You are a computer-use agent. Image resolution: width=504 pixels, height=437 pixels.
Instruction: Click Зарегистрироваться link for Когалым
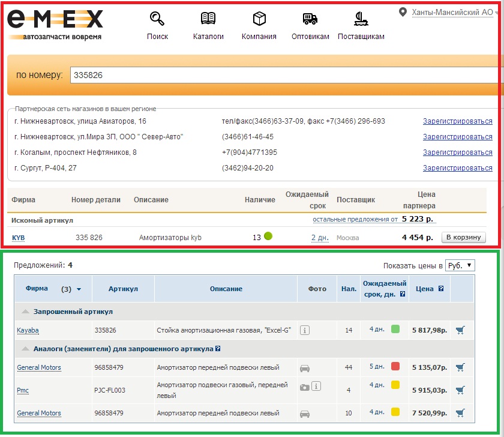457,152
